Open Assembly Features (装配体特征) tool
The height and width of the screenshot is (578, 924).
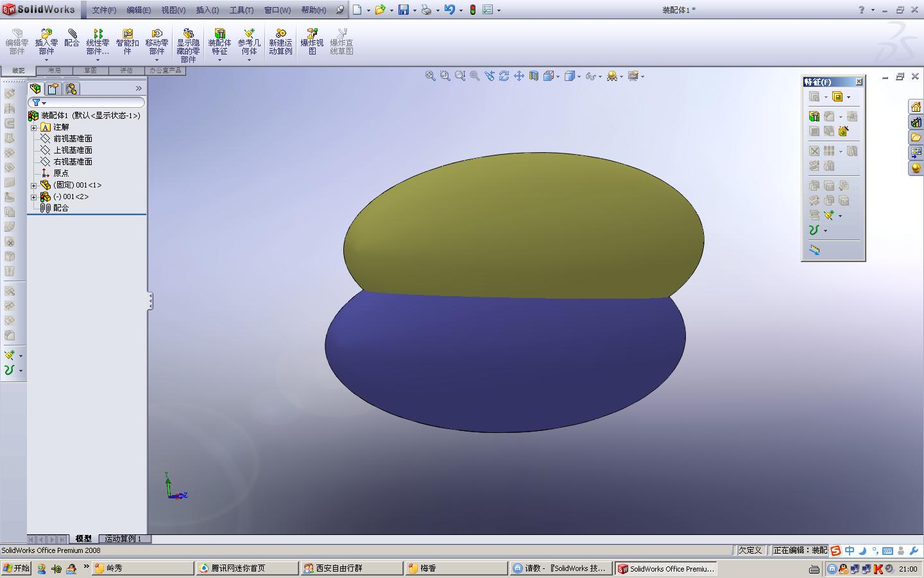pyautogui.click(x=219, y=42)
